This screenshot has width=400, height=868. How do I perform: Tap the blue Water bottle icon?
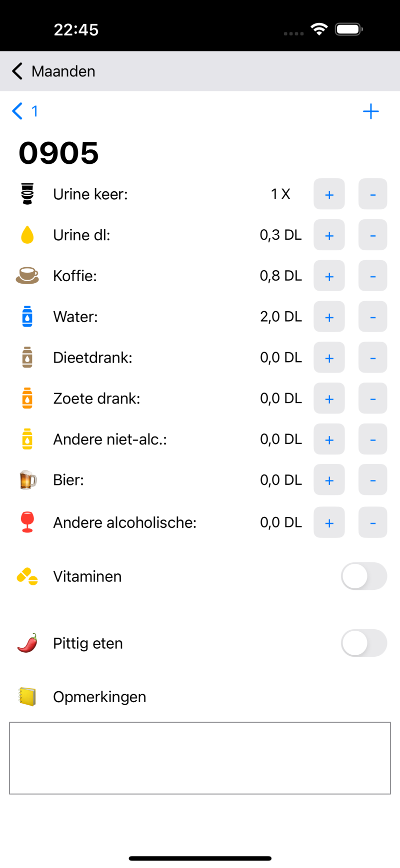[27, 317]
